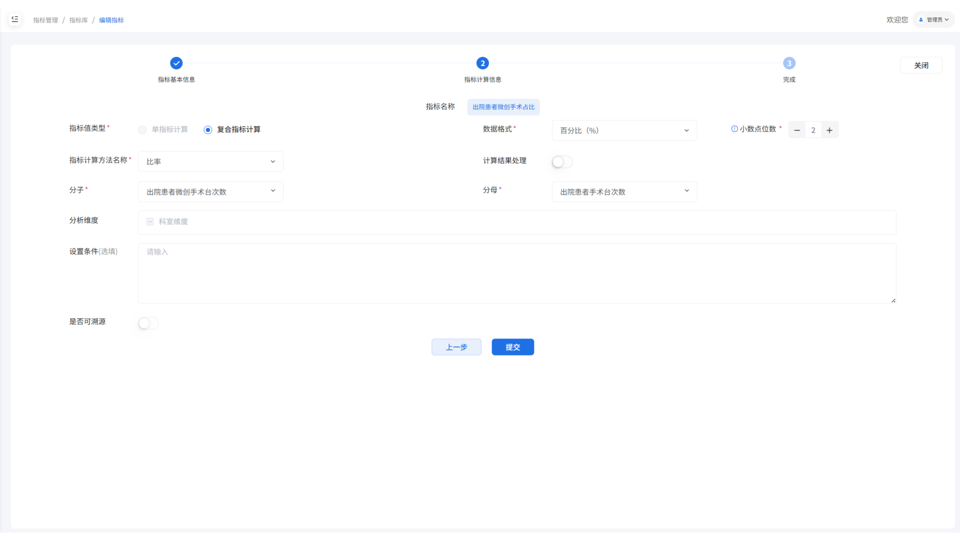Click the completed step one checkmark icon
Screen dimensions: 960x540
pyautogui.click(x=176, y=63)
